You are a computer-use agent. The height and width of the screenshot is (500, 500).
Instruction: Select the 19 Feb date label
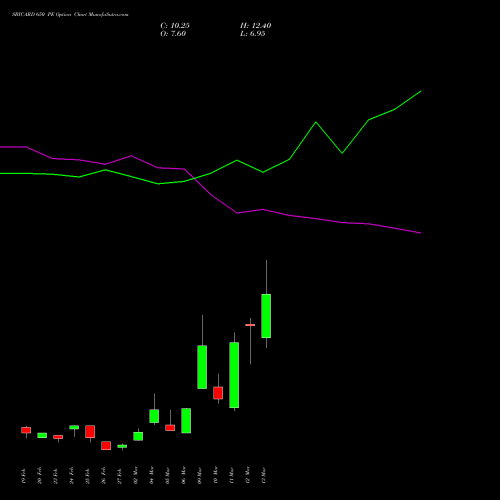pos(24,476)
